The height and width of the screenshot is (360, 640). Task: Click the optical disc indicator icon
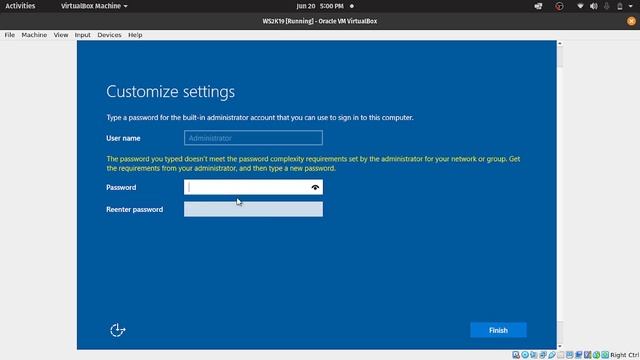tap(525, 355)
